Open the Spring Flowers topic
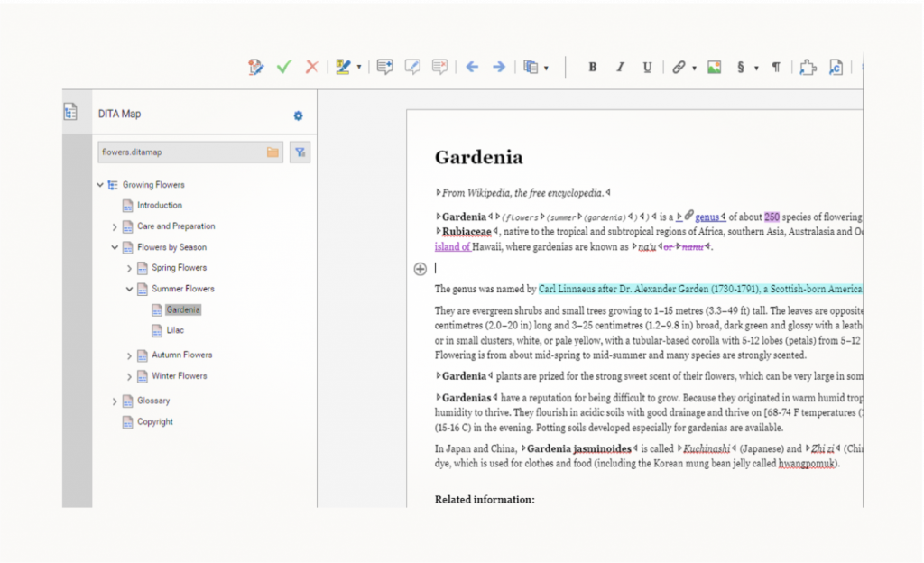This screenshot has height=563, width=924. pyautogui.click(x=180, y=267)
